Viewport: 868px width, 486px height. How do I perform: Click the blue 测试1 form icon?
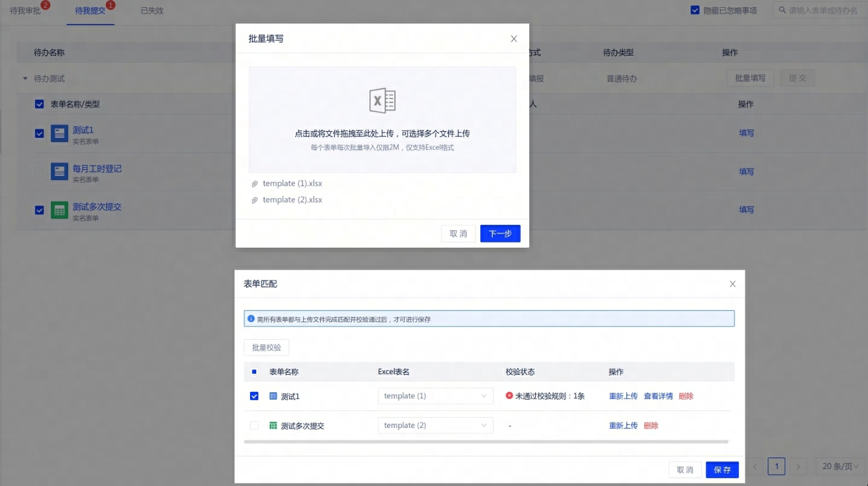pos(59,133)
